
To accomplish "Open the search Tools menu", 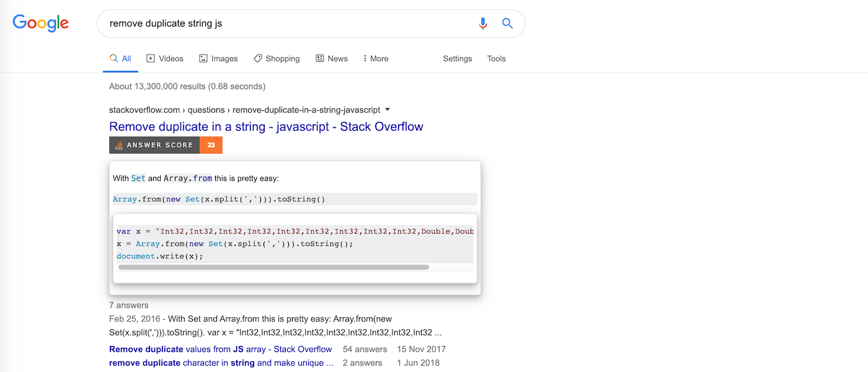I will [x=496, y=59].
